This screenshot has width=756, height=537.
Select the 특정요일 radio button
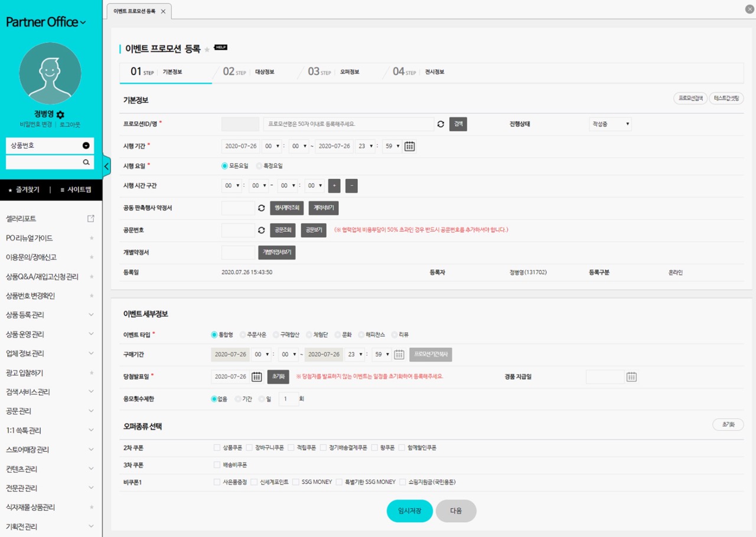click(259, 166)
